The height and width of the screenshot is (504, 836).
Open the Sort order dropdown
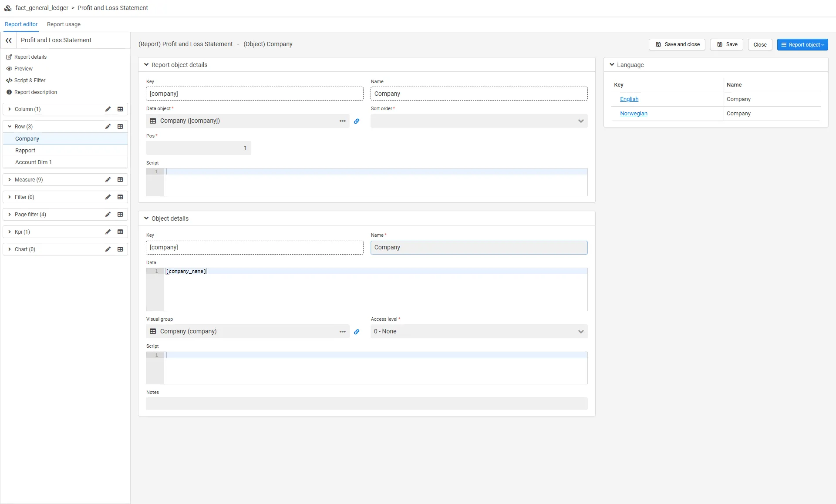(479, 121)
